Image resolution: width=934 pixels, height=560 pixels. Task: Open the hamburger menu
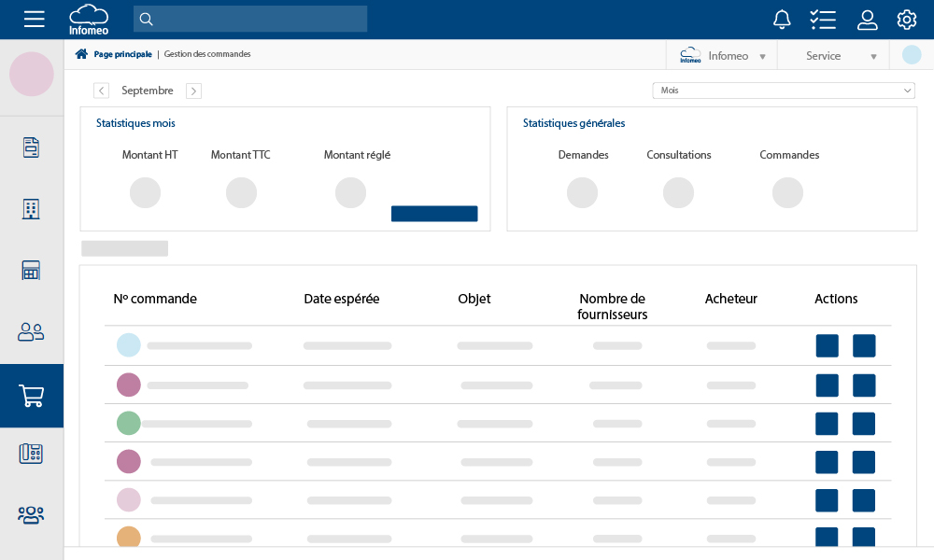click(x=34, y=19)
